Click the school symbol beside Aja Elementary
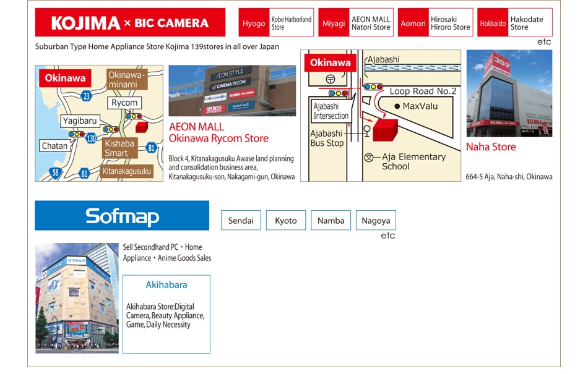This screenshot has width=588, height=374. tap(370, 158)
